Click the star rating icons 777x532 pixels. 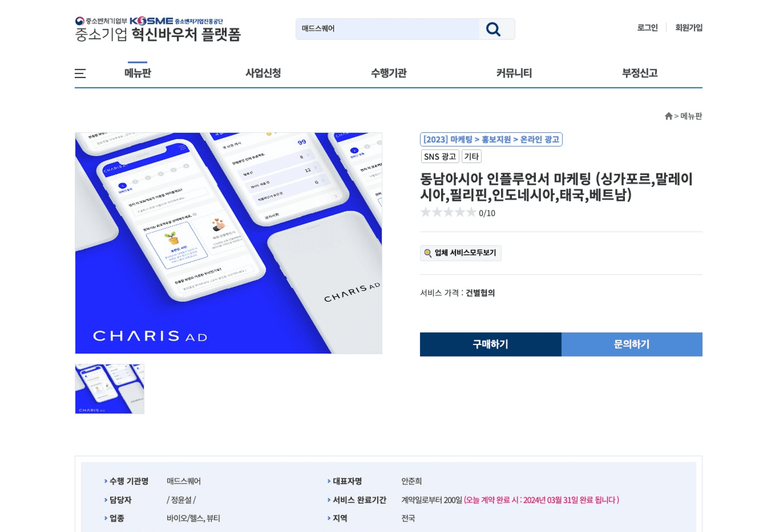(448, 213)
